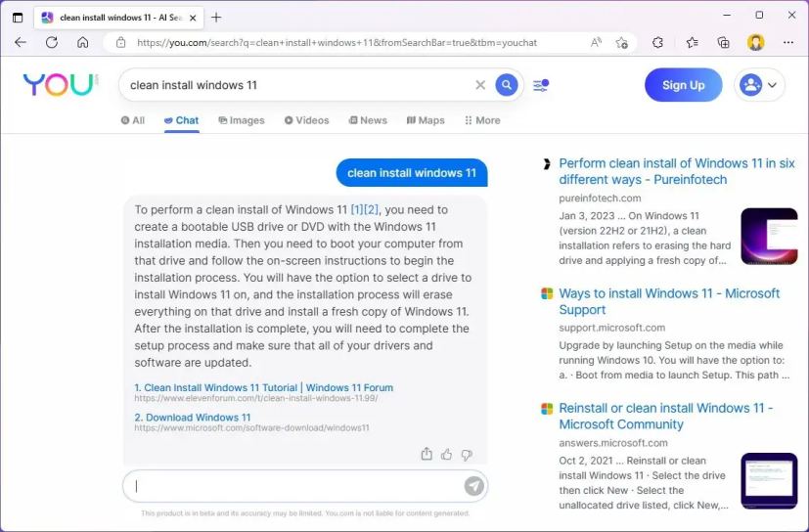Open search preferences sliders icon
Image resolution: width=809 pixels, height=532 pixels.
pos(541,85)
